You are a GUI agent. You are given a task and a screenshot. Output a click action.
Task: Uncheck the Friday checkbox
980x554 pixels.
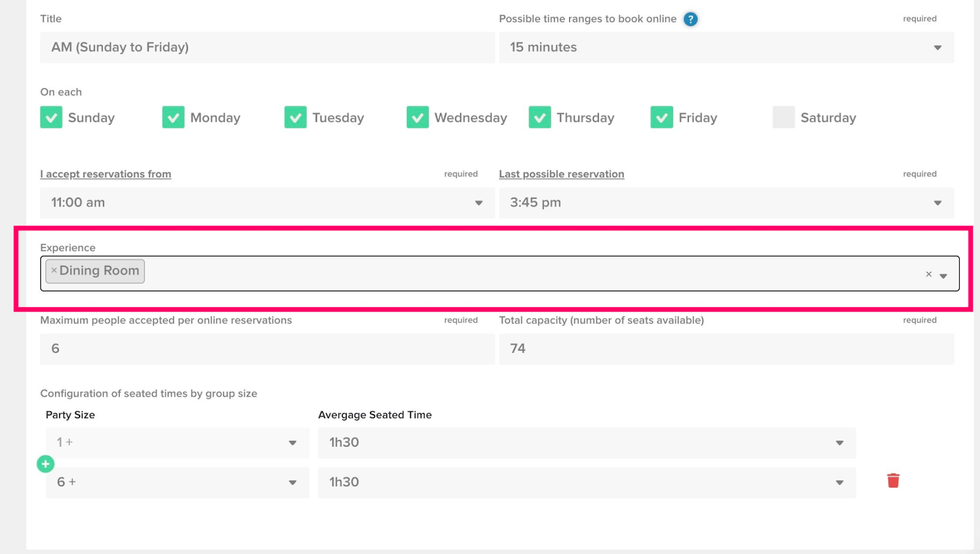pyautogui.click(x=661, y=118)
